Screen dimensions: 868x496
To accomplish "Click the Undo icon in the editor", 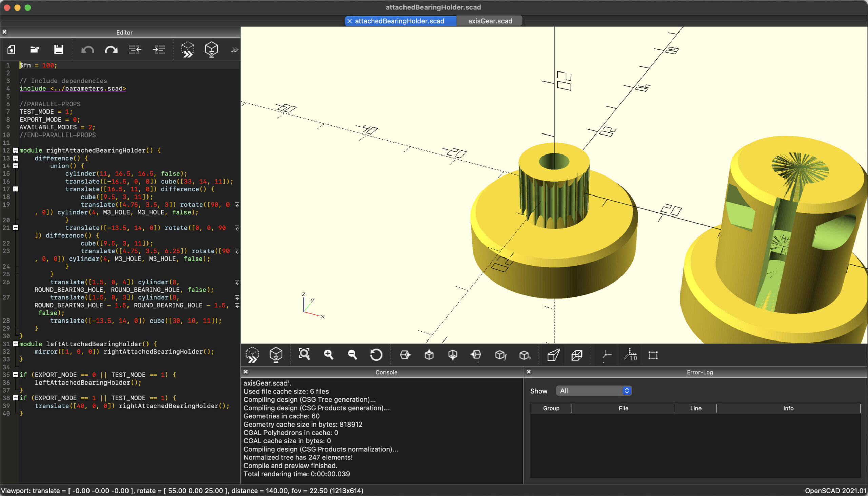I will (x=87, y=49).
